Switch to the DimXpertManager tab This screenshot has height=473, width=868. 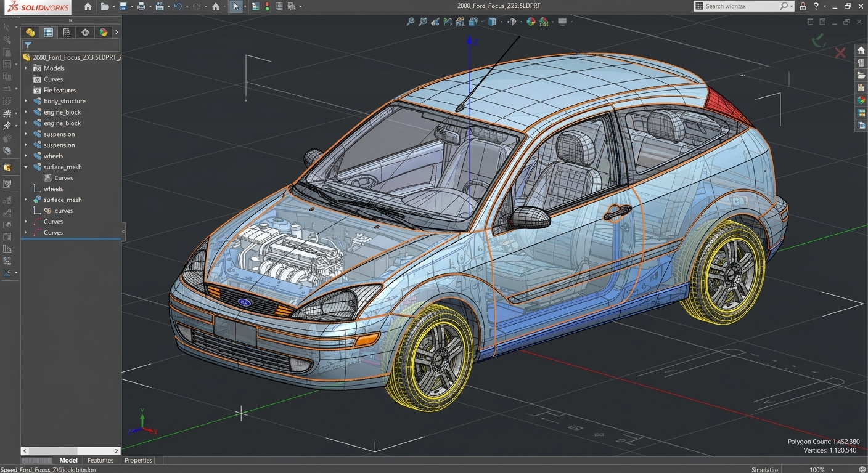point(85,33)
